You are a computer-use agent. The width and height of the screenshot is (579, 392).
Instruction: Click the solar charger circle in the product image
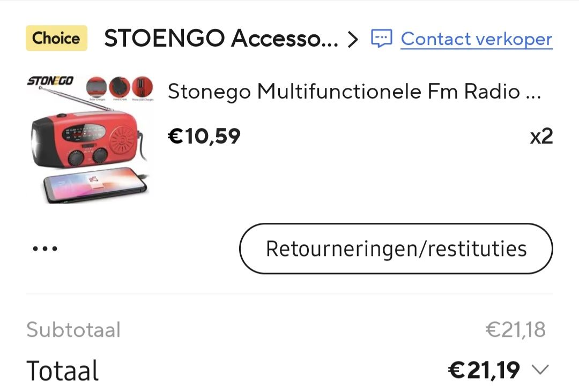coord(96,86)
